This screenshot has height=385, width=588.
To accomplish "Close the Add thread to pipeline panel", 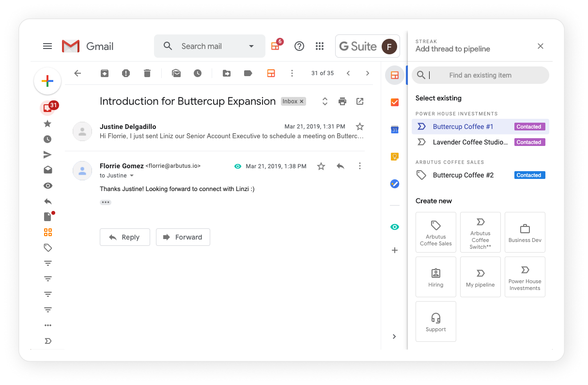I will (x=541, y=46).
